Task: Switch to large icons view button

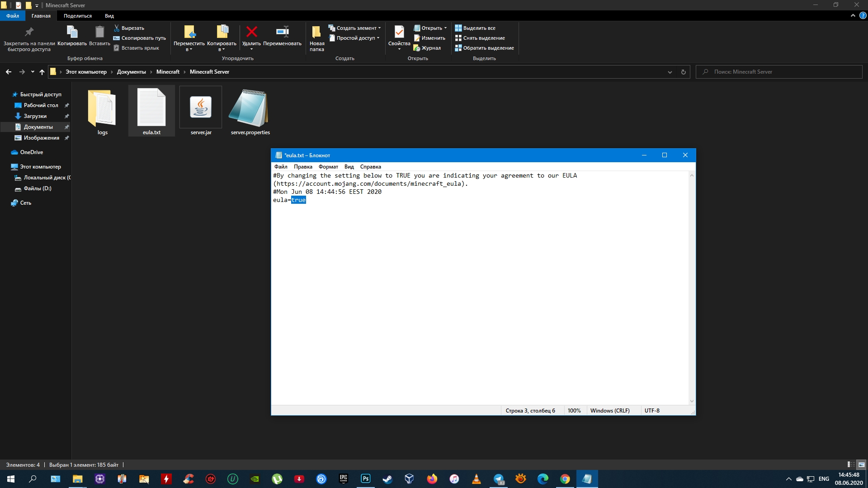Action: click(x=861, y=465)
